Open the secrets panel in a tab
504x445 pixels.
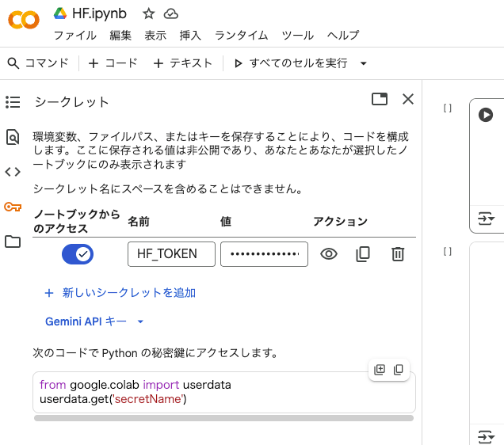[x=380, y=99]
